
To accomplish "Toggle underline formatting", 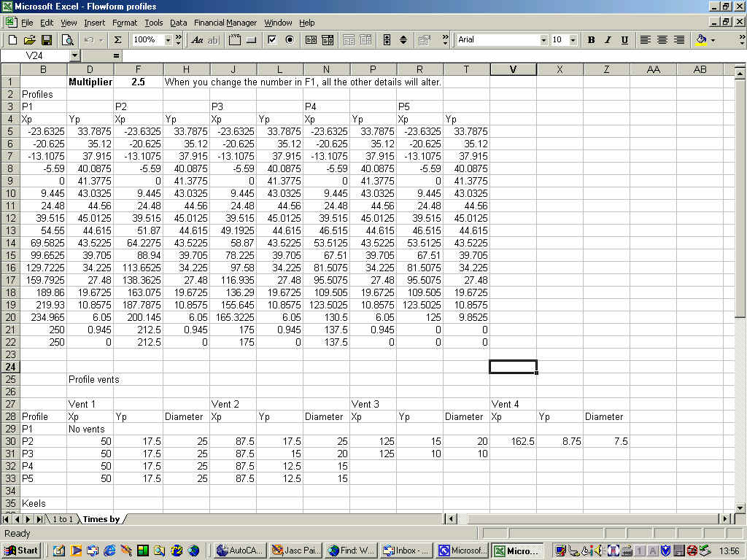I will coord(623,40).
